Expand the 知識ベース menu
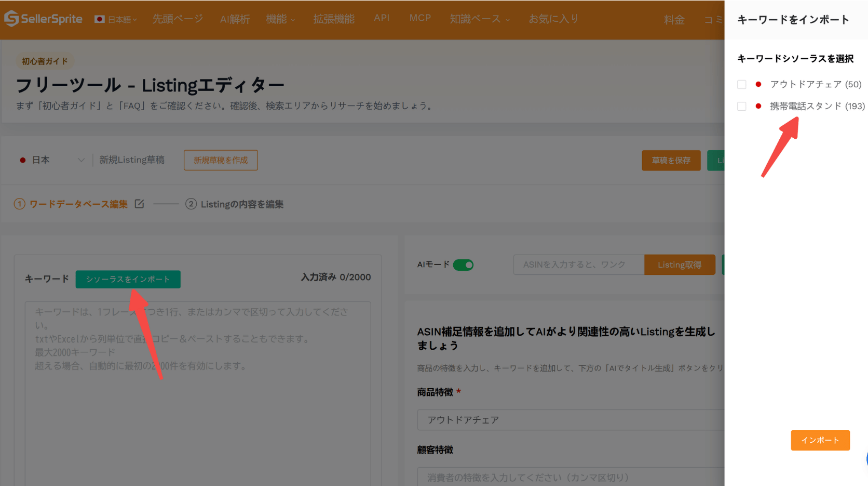The height and width of the screenshot is (489, 868). 480,19
